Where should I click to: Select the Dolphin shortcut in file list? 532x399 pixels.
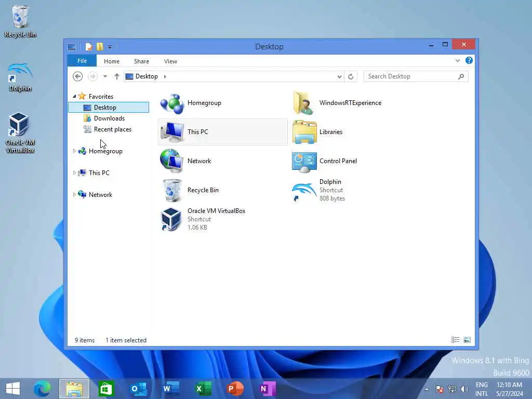point(304,191)
